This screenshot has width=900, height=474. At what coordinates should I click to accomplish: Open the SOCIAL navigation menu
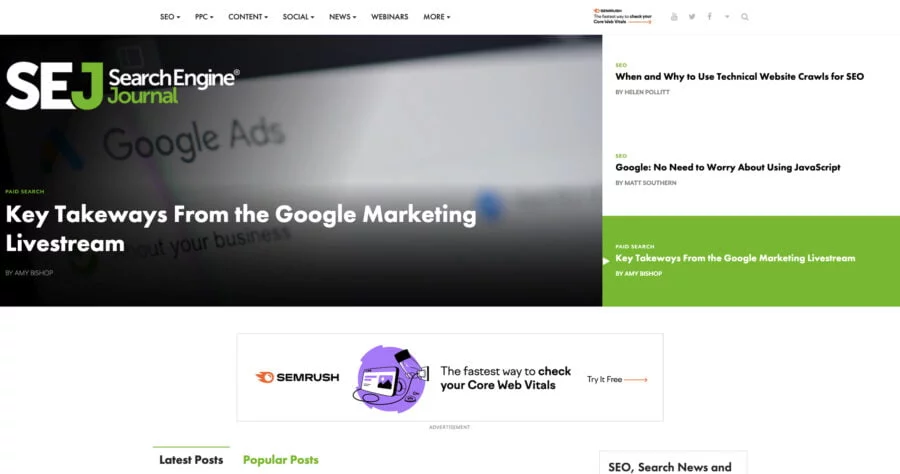(x=298, y=17)
